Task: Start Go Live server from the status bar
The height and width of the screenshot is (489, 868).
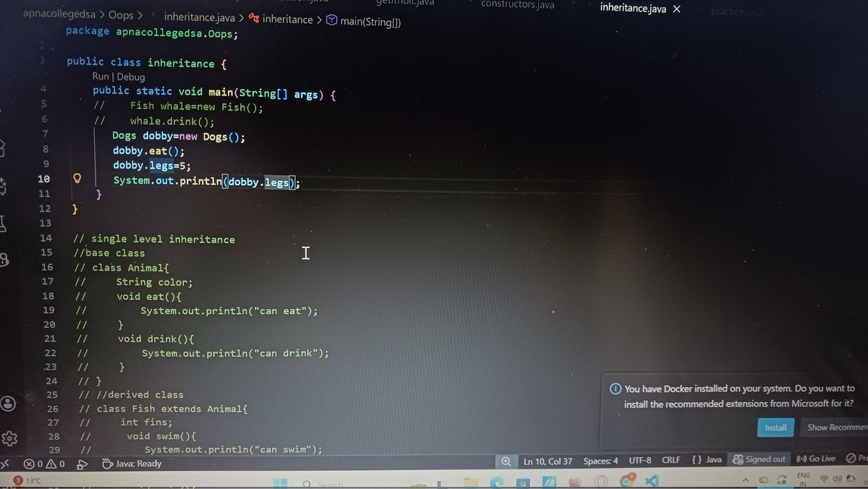Action: coord(816,459)
